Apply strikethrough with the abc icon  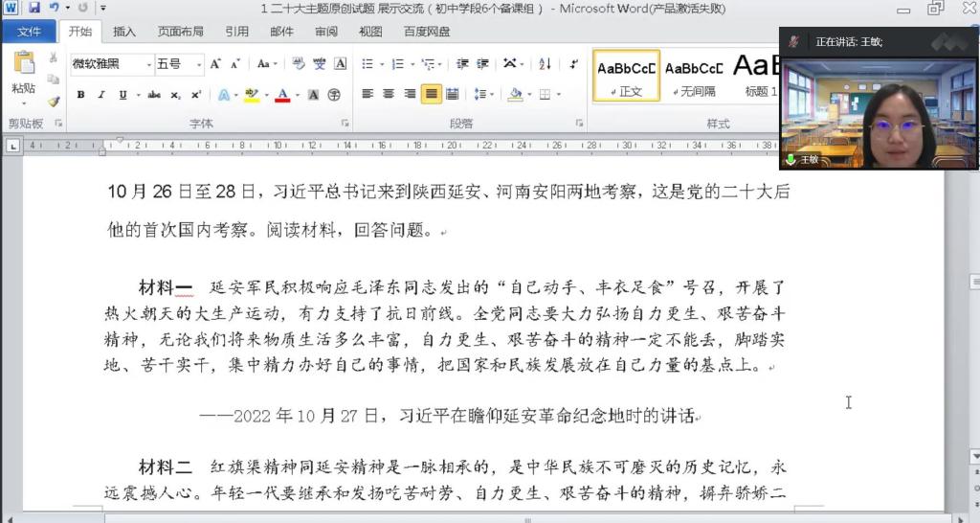pyautogui.click(x=154, y=95)
